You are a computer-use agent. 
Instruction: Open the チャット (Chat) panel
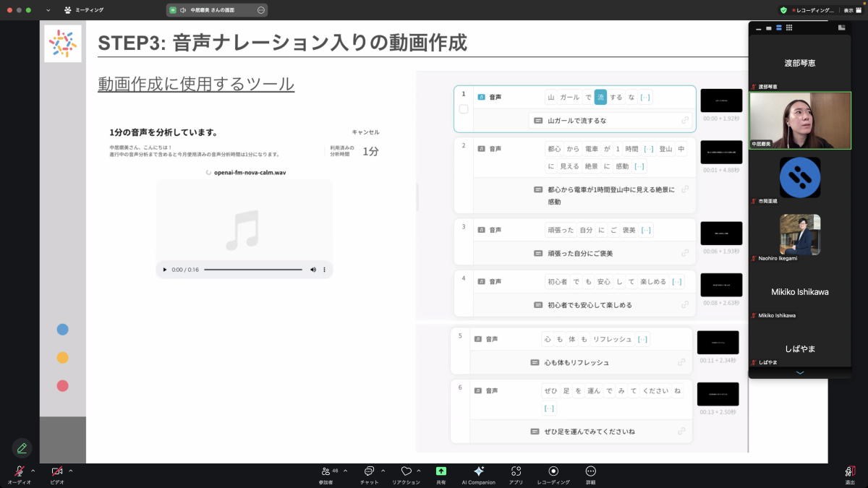tap(369, 471)
